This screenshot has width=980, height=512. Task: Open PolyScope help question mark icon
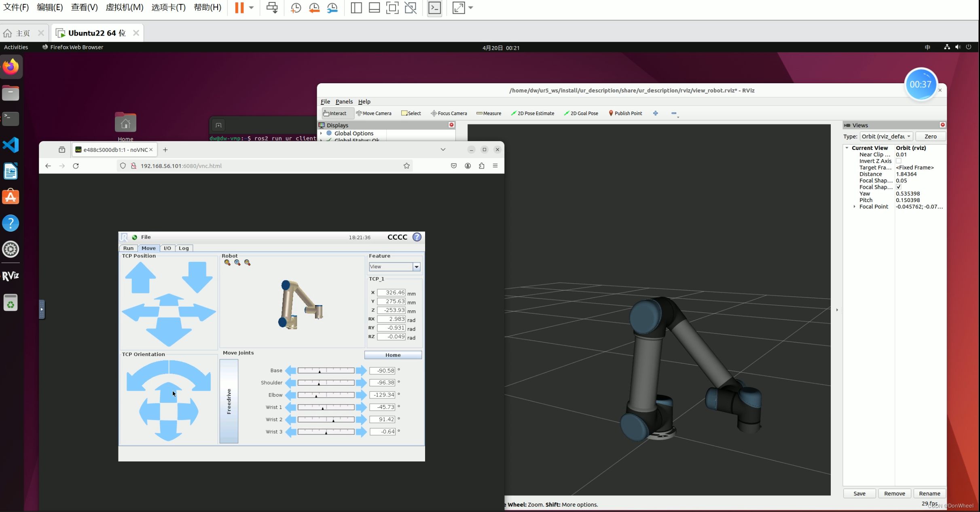[x=417, y=237]
